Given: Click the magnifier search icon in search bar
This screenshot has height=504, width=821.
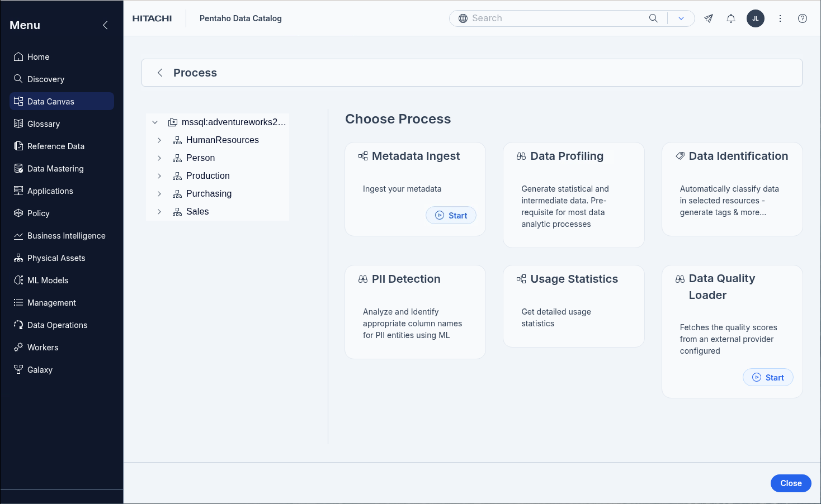Looking at the screenshot, I should 653,18.
